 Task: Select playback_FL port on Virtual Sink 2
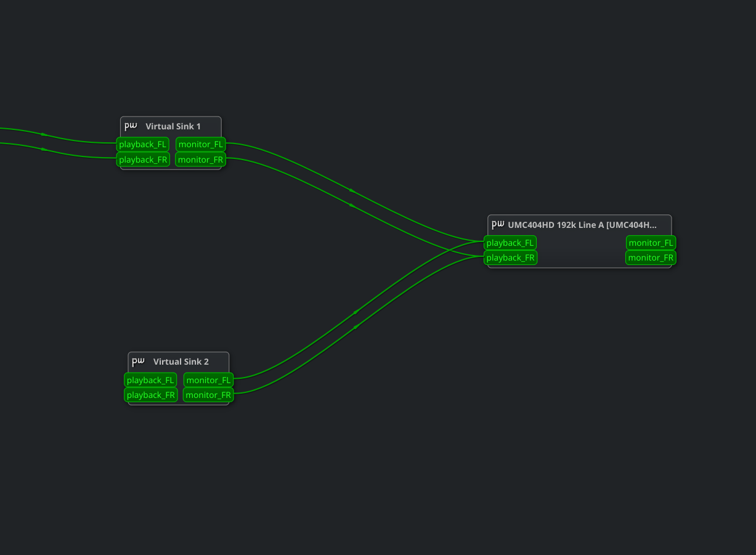tap(150, 380)
